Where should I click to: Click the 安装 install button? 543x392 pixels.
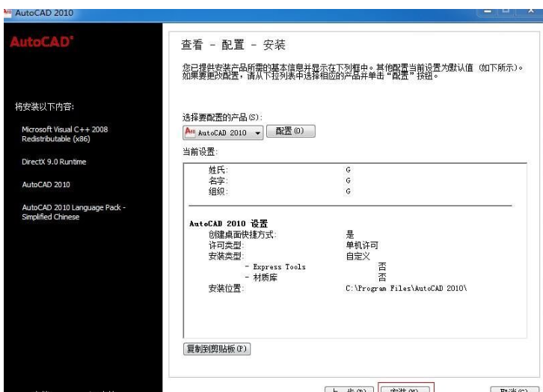click(405, 389)
